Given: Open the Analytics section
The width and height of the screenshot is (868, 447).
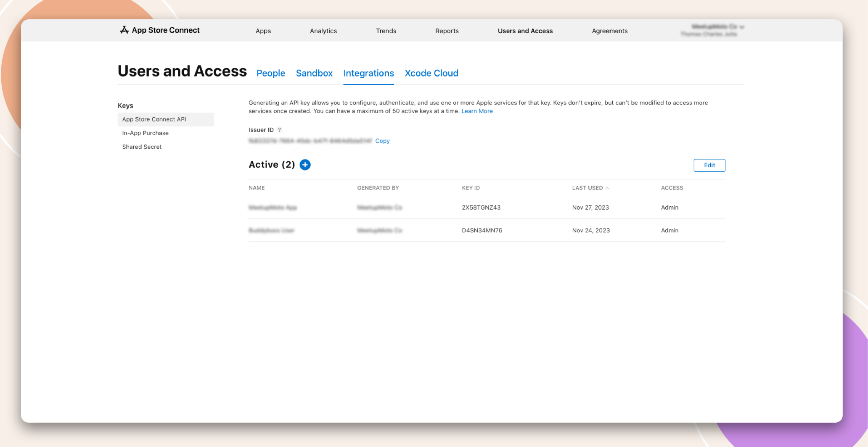Looking at the screenshot, I should 323,31.
